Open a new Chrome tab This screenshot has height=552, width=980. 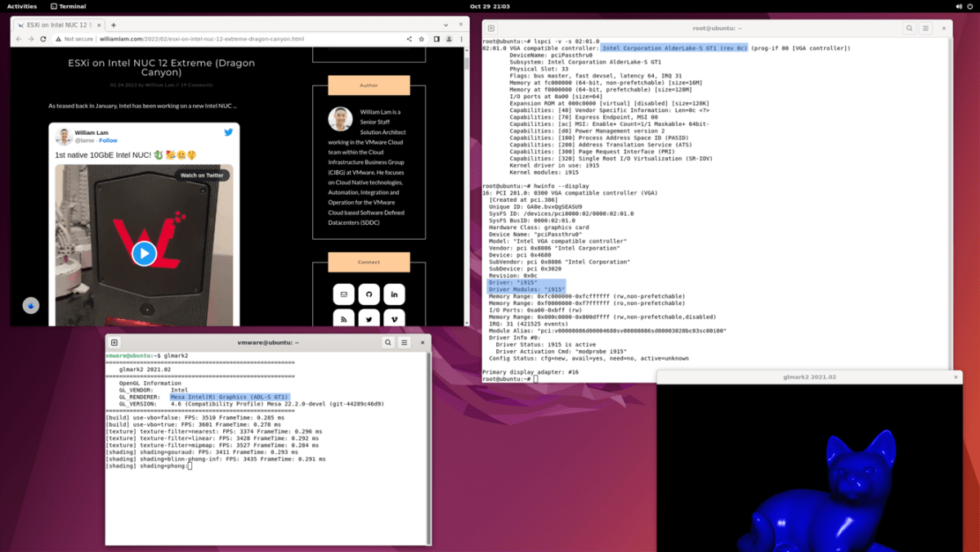coord(113,25)
